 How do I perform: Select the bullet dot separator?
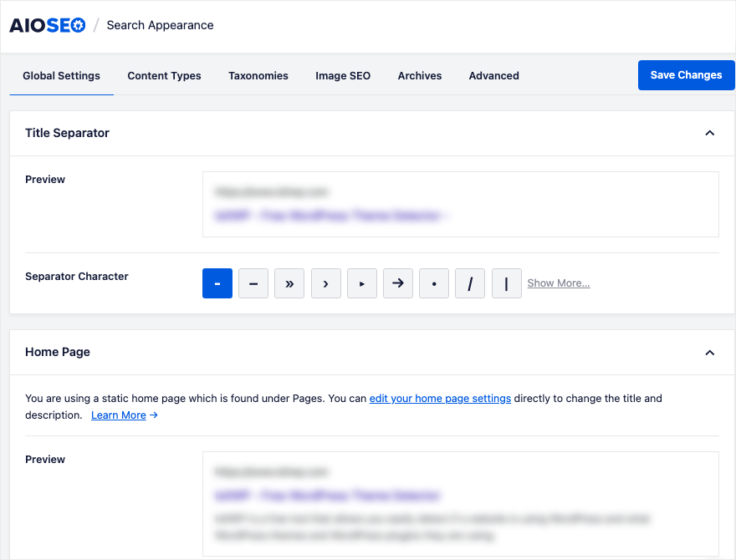(434, 283)
